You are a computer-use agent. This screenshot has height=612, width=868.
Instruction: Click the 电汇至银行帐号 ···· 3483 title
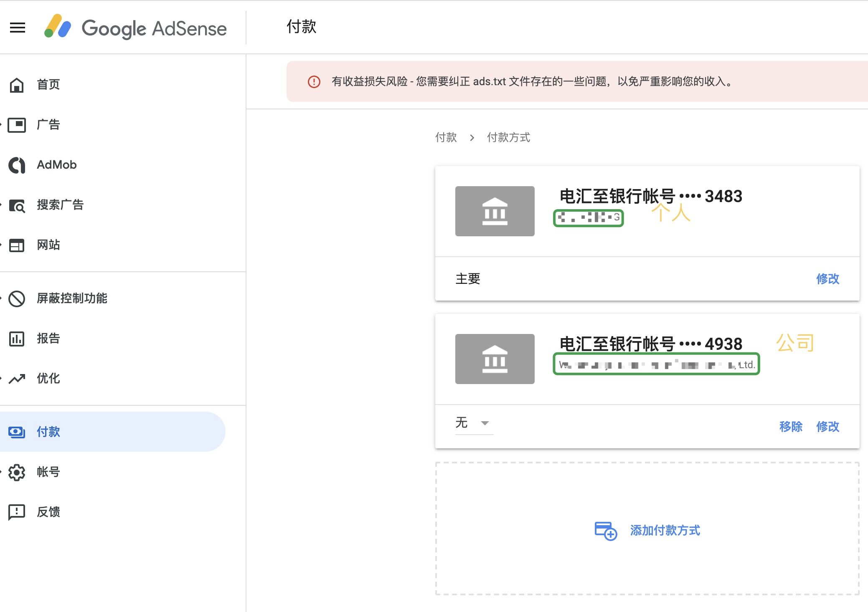(651, 196)
